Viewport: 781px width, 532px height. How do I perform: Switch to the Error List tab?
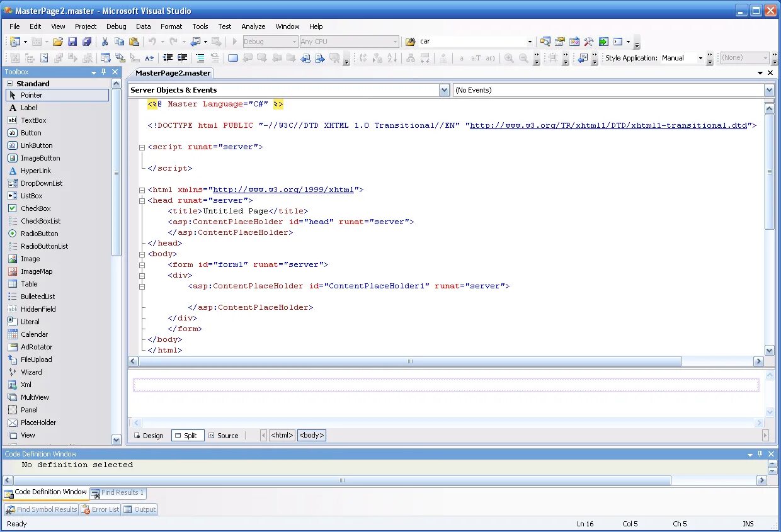pyautogui.click(x=100, y=509)
